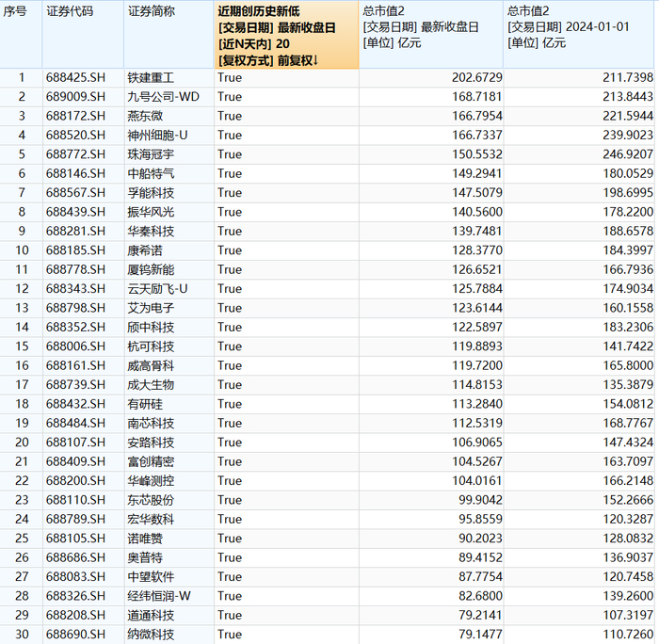Image resolution: width=659 pixels, height=644 pixels.
Task: Select stock name 杭可科技
Action: click(151, 346)
